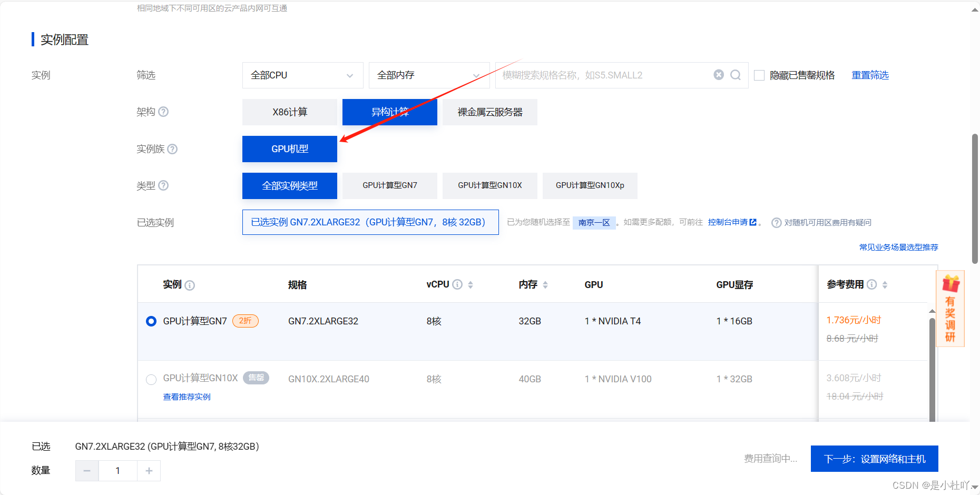980x495 pixels.
Task: Switch to the 裸金属云服务器 architecture tab
Action: pyautogui.click(x=490, y=112)
